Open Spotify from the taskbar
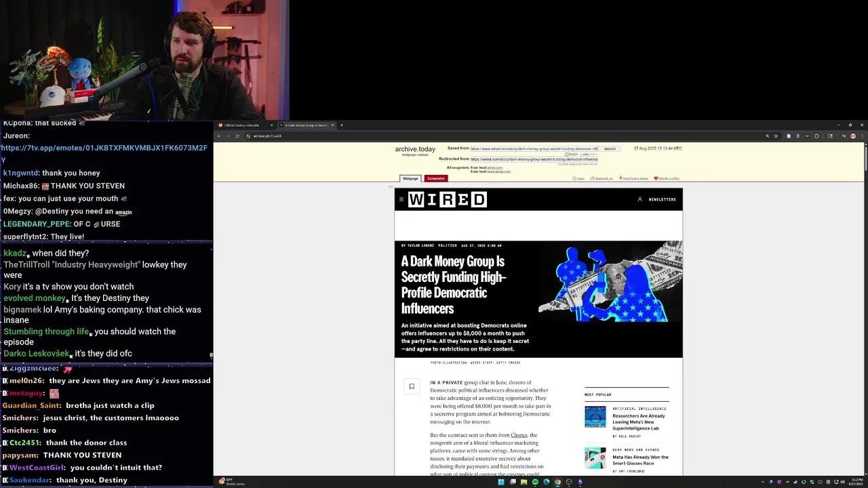The width and height of the screenshot is (868, 488). (x=535, y=482)
